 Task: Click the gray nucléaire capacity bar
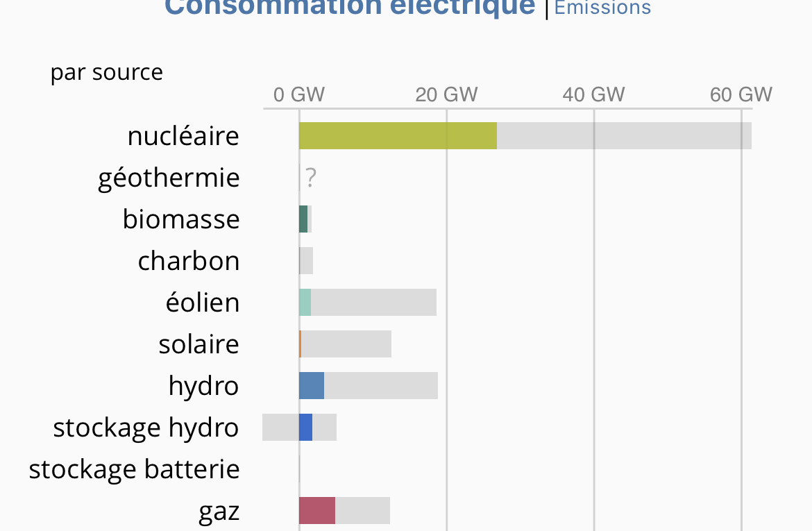pyautogui.click(x=624, y=136)
